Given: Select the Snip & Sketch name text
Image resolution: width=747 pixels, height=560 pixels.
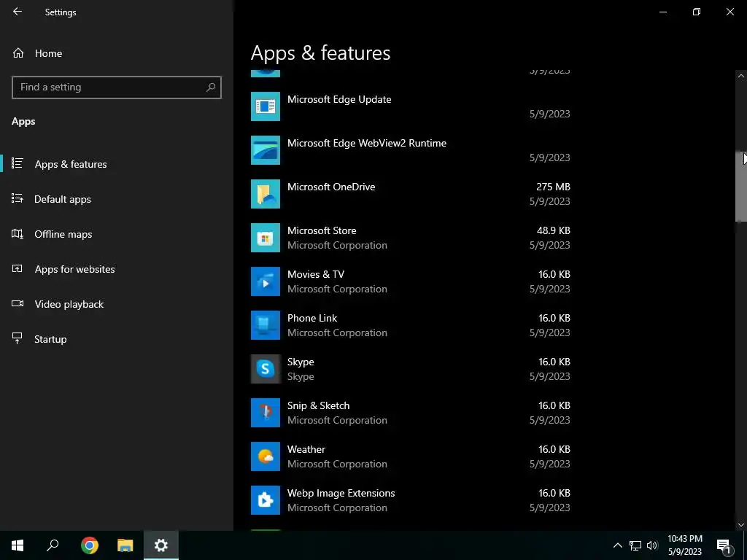Looking at the screenshot, I should pos(318,405).
